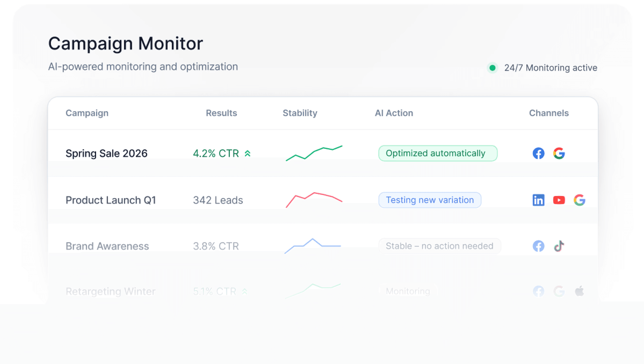Click Google icon for Product Launch Q1
Screen dimensions: 644x364
click(579, 200)
